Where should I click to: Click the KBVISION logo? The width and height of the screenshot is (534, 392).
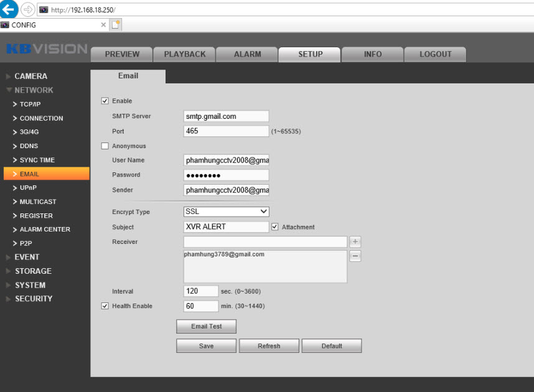[47, 49]
